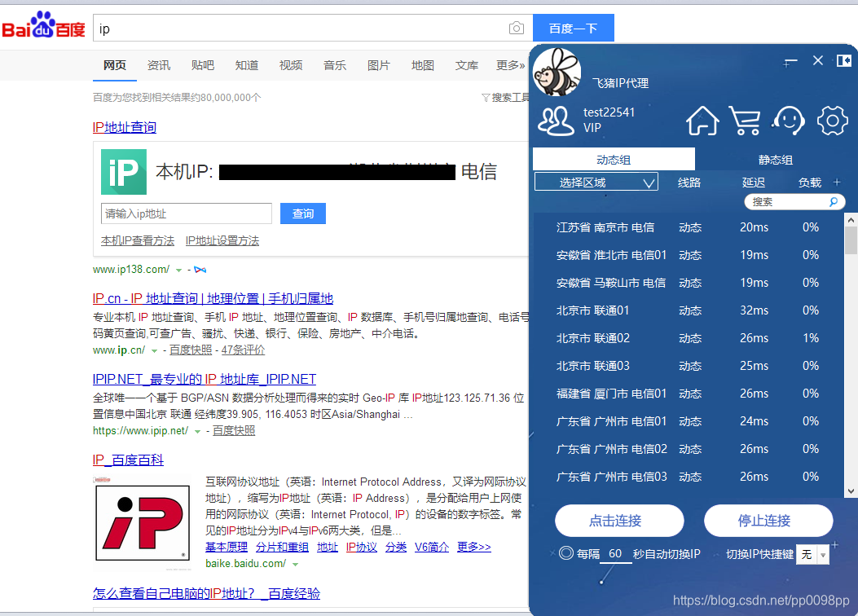Image resolution: width=858 pixels, height=616 pixels.
Task: Click the ip138 verification badge icon
Action: 200,270
